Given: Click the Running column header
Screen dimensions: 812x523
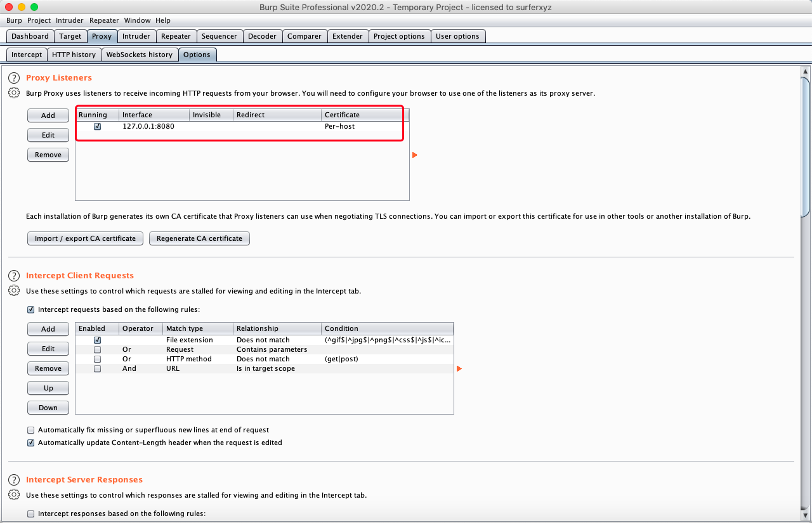Looking at the screenshot, I should [x=97, y=115].
